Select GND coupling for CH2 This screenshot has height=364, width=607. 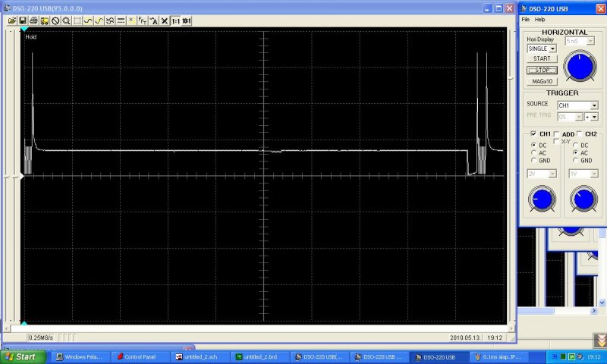576,160
